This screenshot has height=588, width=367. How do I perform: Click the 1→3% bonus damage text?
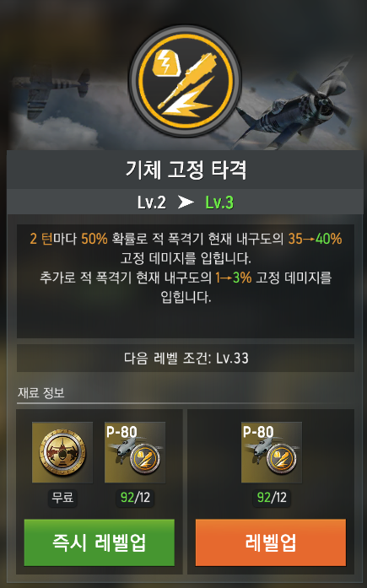pos(234,278)
